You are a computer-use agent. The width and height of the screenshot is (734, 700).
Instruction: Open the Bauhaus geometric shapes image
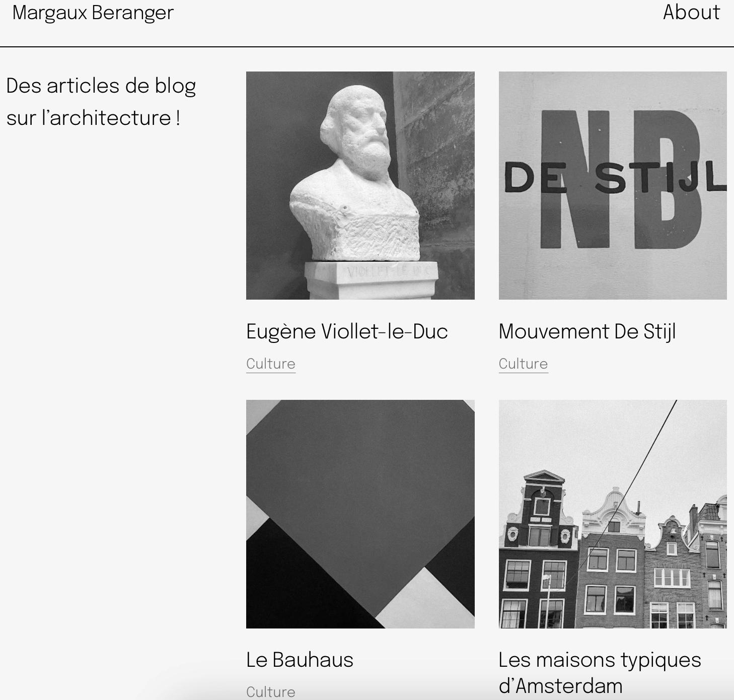pos(360,514)
